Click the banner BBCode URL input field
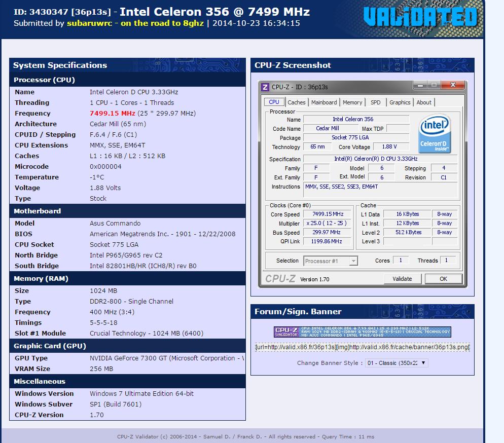 (362, 347)
